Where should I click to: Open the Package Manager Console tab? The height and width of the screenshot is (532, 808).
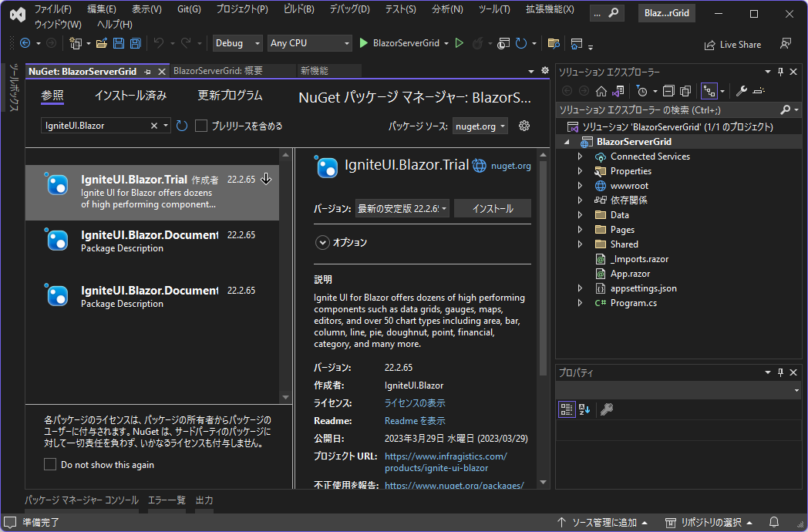pyautogui.click(x=82, y=500)
